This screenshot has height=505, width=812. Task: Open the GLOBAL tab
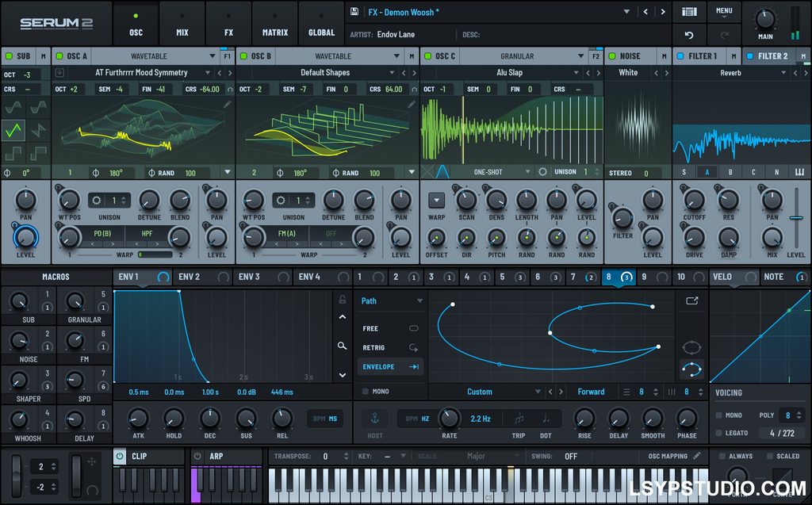click(322, 24)
